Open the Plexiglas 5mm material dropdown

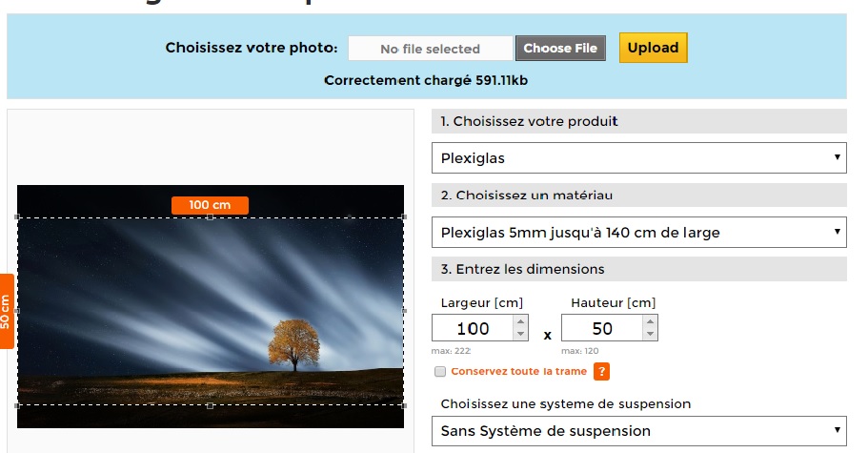click(x=638, y=232)
